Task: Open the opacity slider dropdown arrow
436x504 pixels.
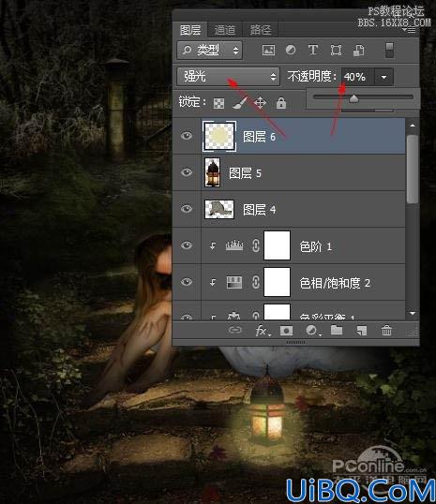Action: (x=383, y=77)
